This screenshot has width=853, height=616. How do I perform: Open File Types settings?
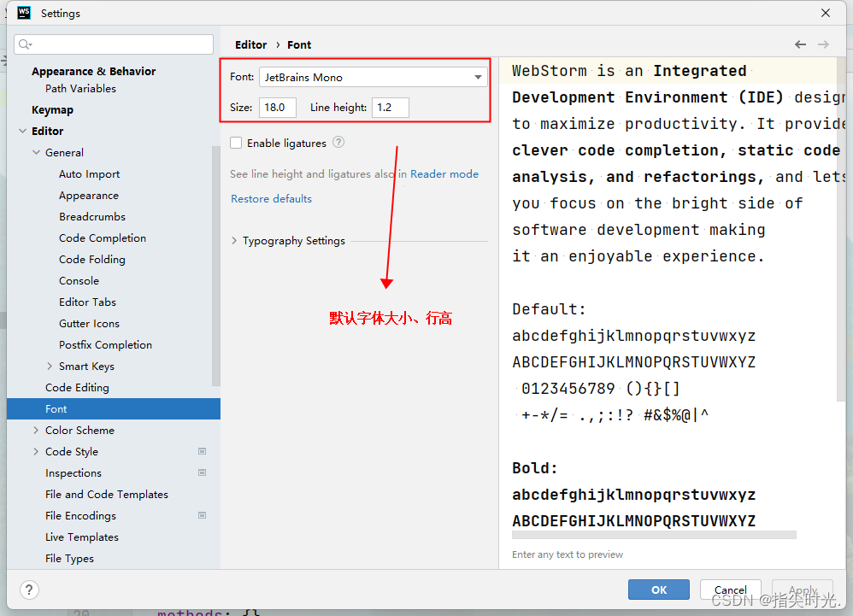69,559
